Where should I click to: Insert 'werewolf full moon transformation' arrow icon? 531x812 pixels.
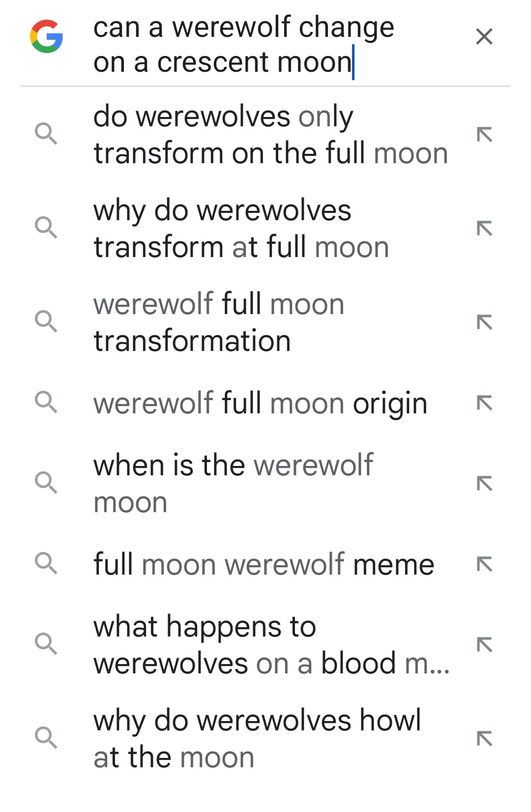[484, 322]
